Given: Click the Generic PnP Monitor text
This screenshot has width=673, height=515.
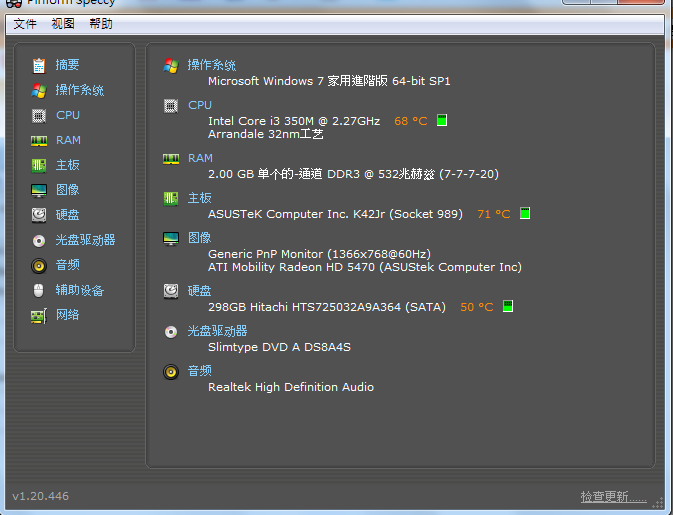Looking at the screenshot, I should point(319,254).
